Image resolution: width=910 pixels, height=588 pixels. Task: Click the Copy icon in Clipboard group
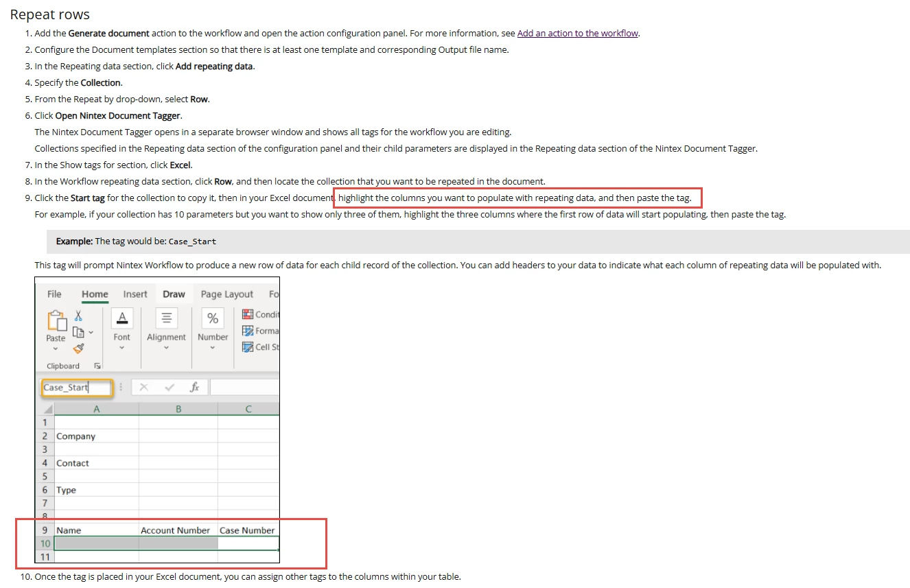pos(78,332)
